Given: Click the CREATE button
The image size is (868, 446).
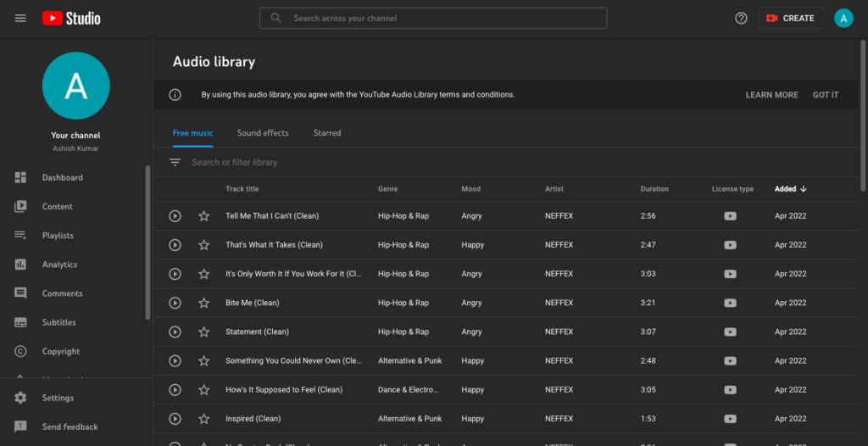Looking at the screenshot, I should coord(790,18).
